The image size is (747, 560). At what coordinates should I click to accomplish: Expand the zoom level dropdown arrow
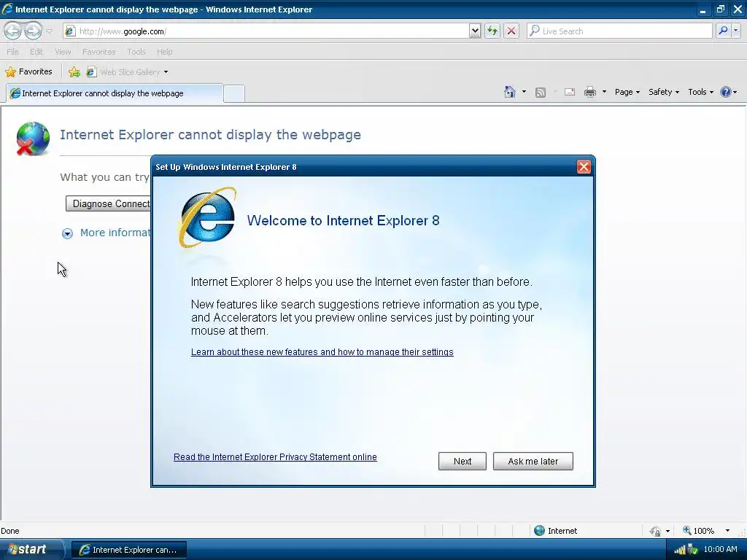pyautogui.click(x=727, y=531)
